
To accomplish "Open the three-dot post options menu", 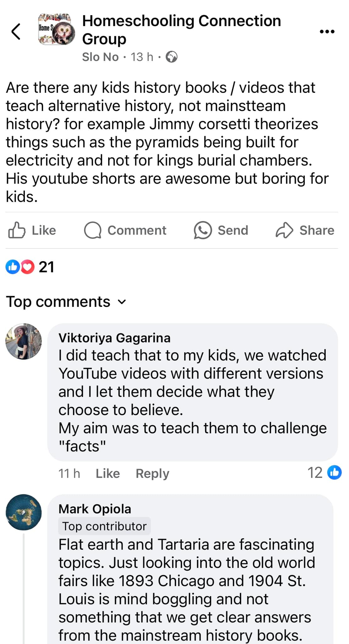I will (x=327, y=31).
